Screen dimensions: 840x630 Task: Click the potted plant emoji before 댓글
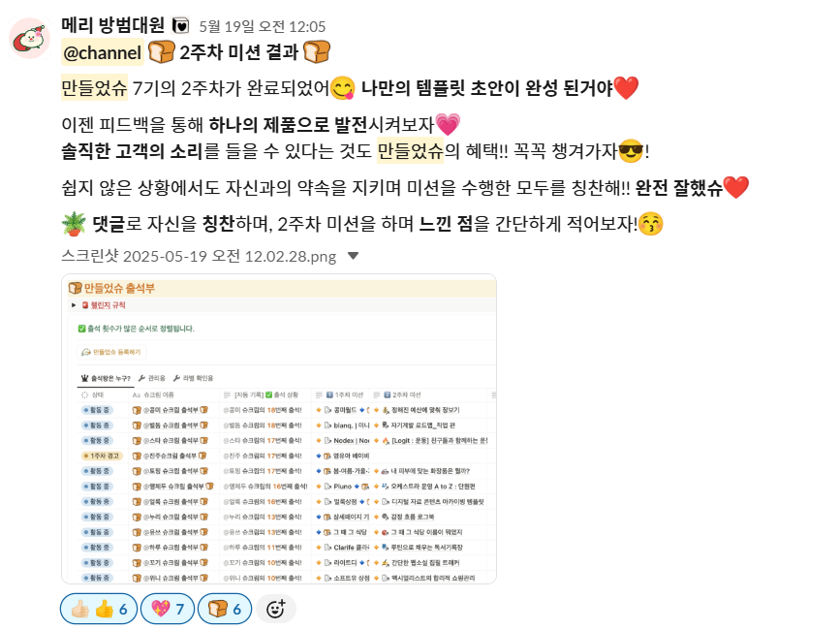74,224
